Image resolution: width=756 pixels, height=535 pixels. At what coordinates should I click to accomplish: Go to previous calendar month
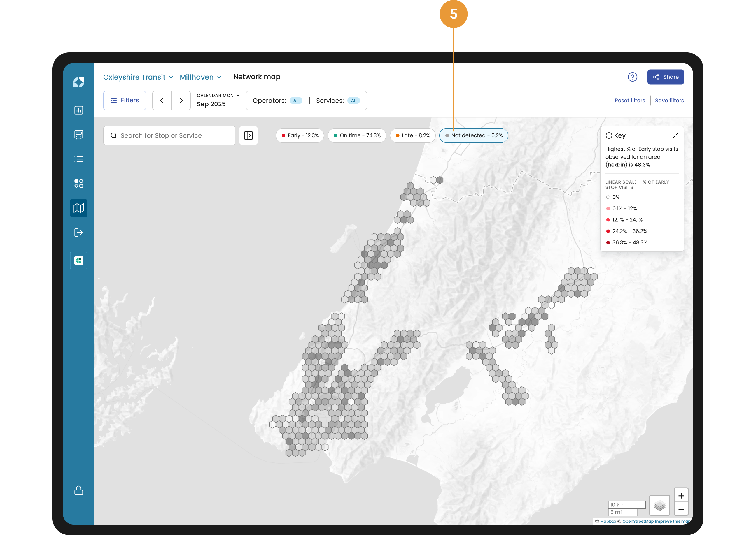tap(162, 101)
